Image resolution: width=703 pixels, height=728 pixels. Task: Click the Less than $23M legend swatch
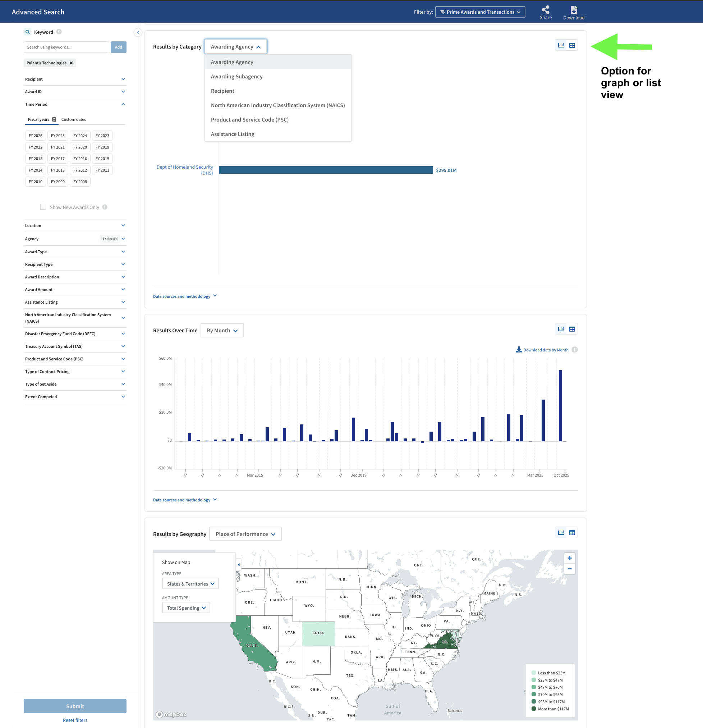[x=534, y=672]
